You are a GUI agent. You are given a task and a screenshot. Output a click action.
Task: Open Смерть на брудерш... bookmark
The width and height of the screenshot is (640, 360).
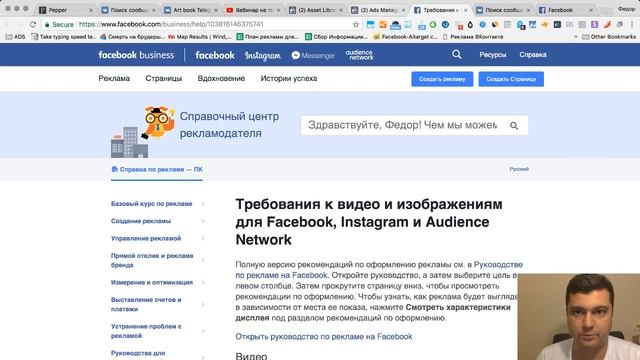(132, 37)
